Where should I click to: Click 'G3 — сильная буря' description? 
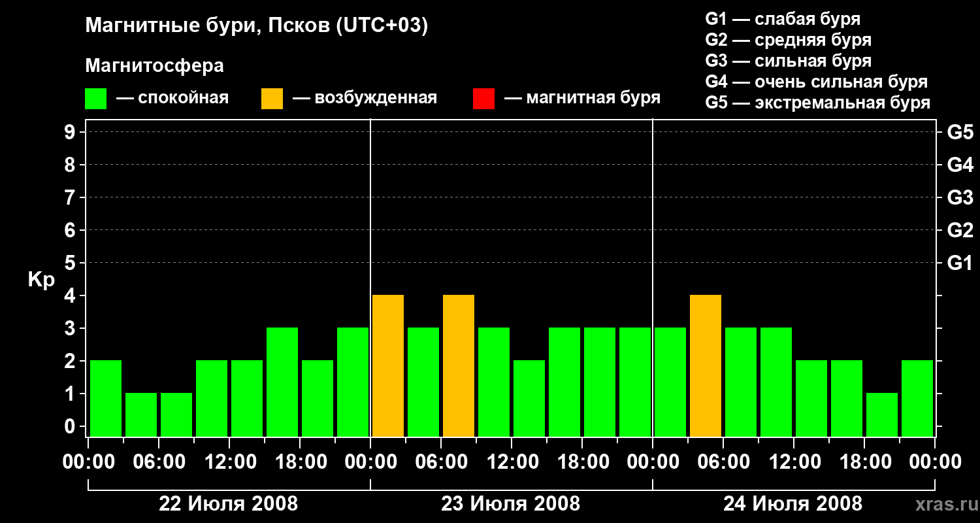click(788, 60)
